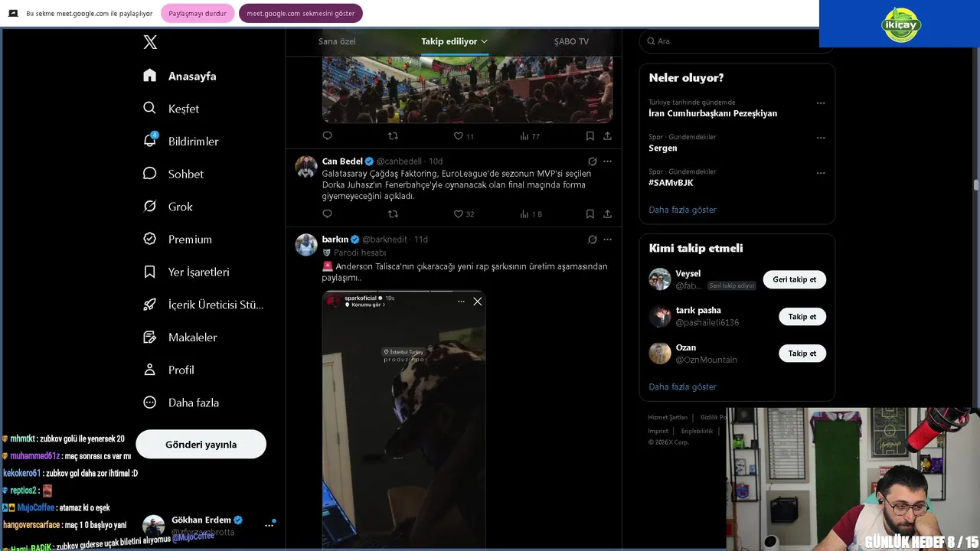Open Grok in the sidebar
This screenshot has width=980, height=551.
(x=168, y=207)
